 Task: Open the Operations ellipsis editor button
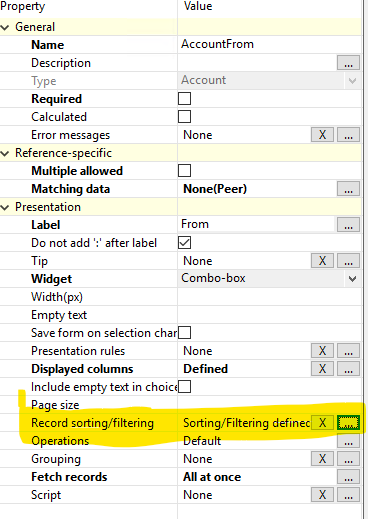(x=348, y=441)
